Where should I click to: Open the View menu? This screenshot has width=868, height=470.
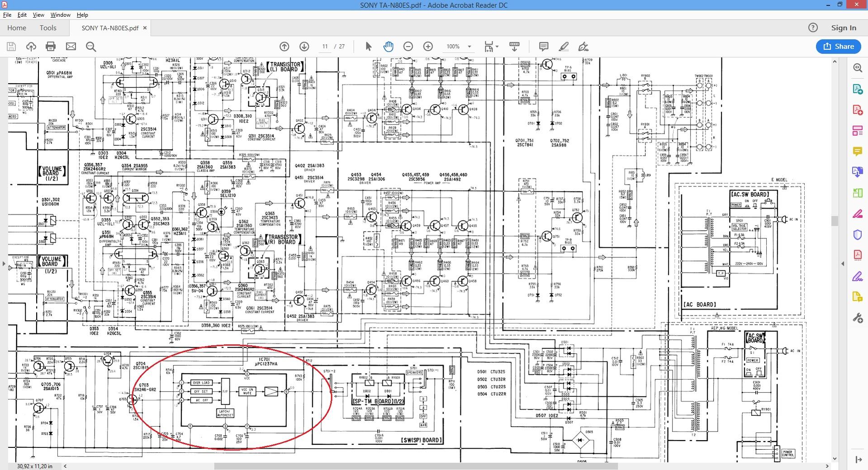[38, 15]
